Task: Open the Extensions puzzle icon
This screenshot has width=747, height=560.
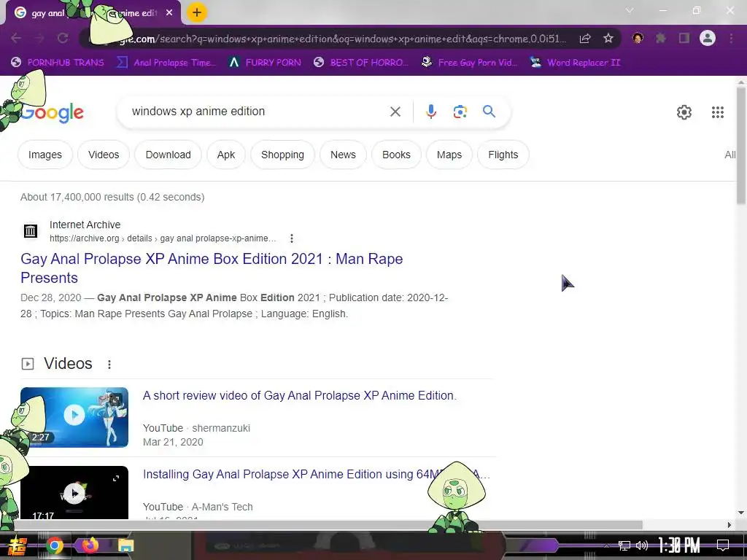Action: tap(661, 38)
